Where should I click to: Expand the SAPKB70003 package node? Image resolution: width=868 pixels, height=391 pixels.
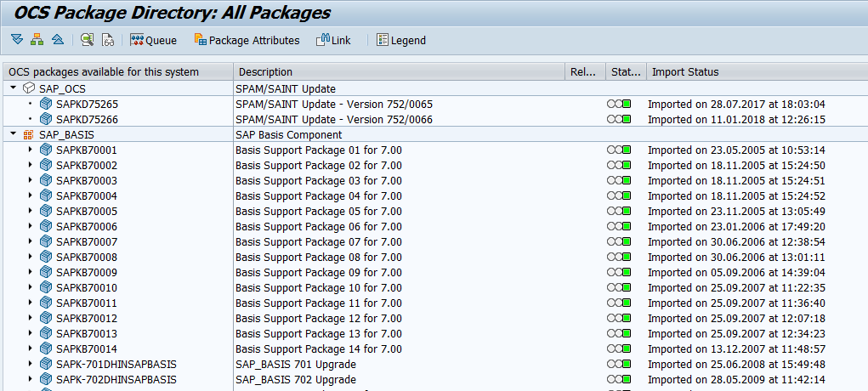click(x=31, y=180)
